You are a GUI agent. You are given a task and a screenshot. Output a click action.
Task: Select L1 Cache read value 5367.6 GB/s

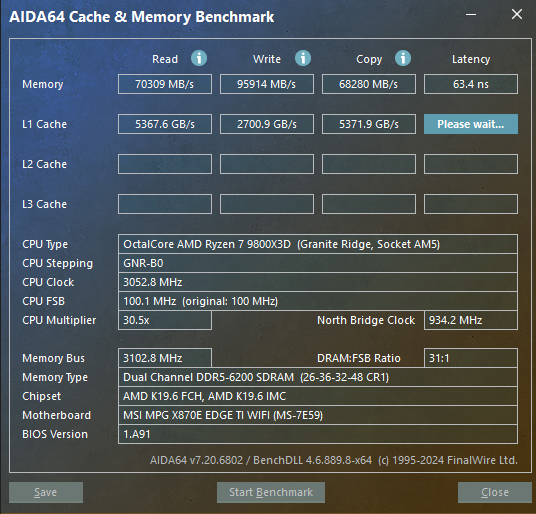(x=165, y=124)
